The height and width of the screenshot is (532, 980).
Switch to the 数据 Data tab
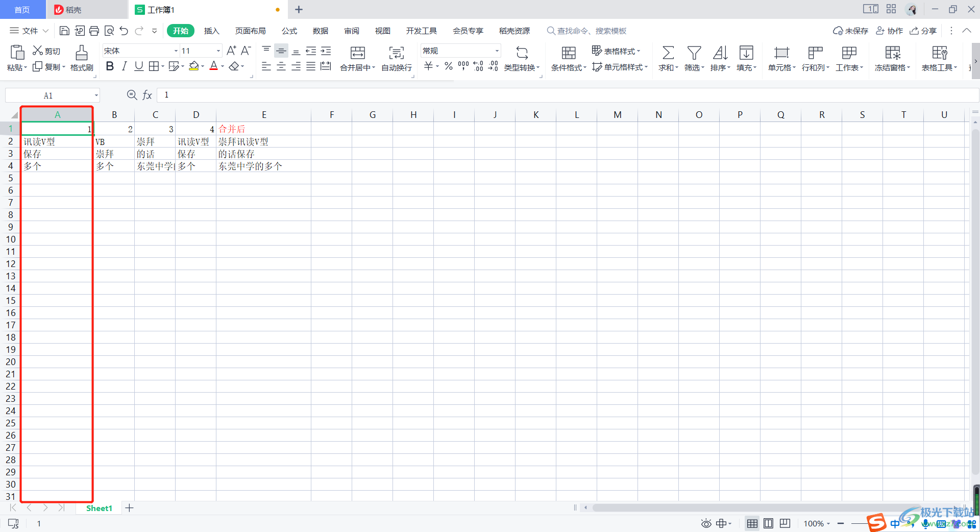pyautogui.click(x=321, y=31)
